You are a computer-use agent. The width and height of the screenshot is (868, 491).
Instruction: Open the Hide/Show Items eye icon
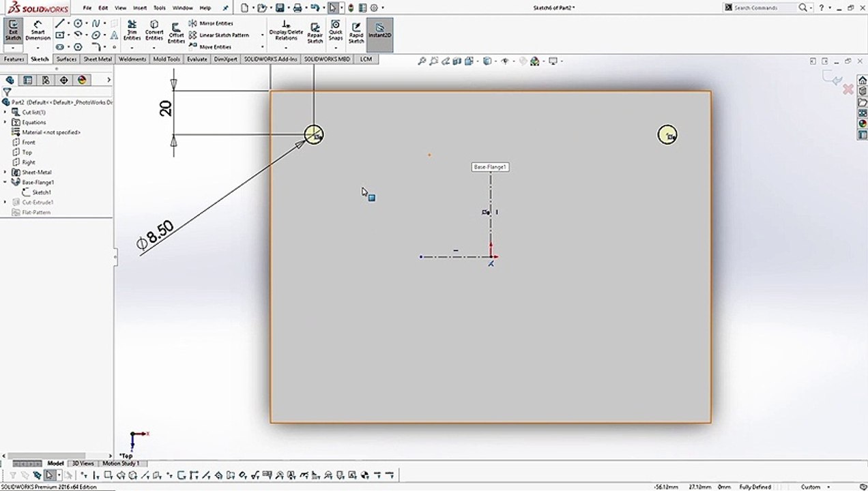(x=505, y=61)
